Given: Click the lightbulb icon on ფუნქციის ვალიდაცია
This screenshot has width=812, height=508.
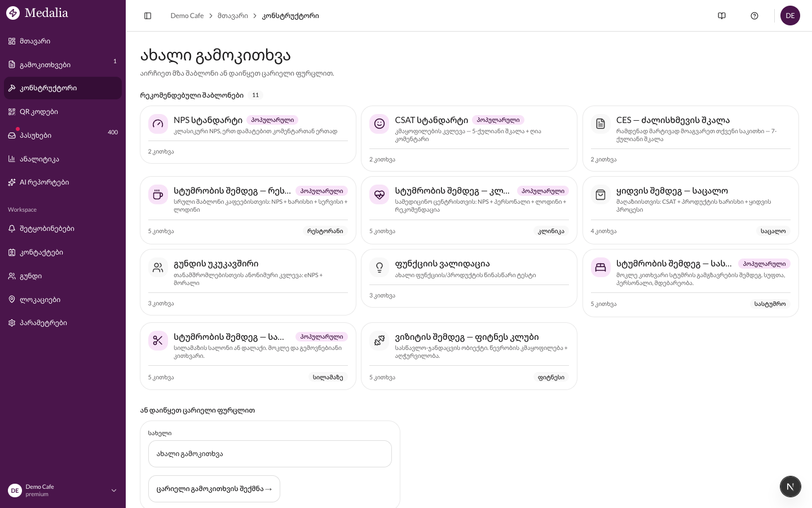Looking at the screenshot, I should point(379,267).
